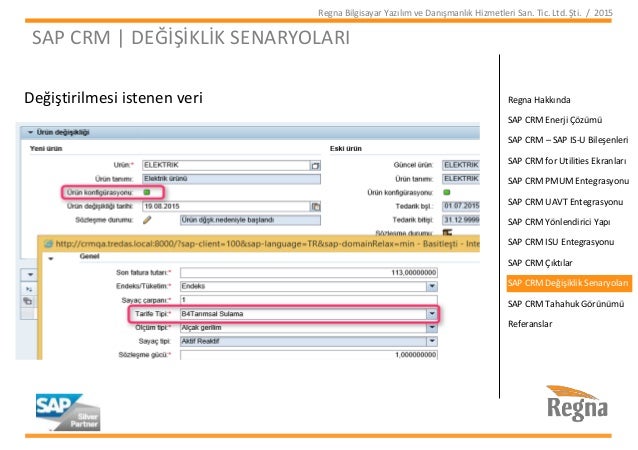Open the Sayaç tipi dropdown arrow

432,341
